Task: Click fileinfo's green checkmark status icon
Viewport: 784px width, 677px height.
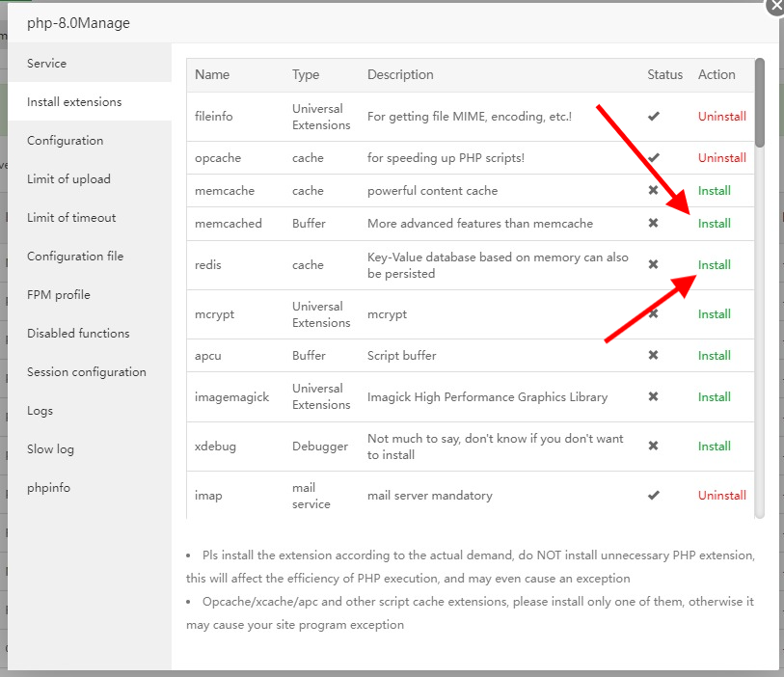Action: 654,116
